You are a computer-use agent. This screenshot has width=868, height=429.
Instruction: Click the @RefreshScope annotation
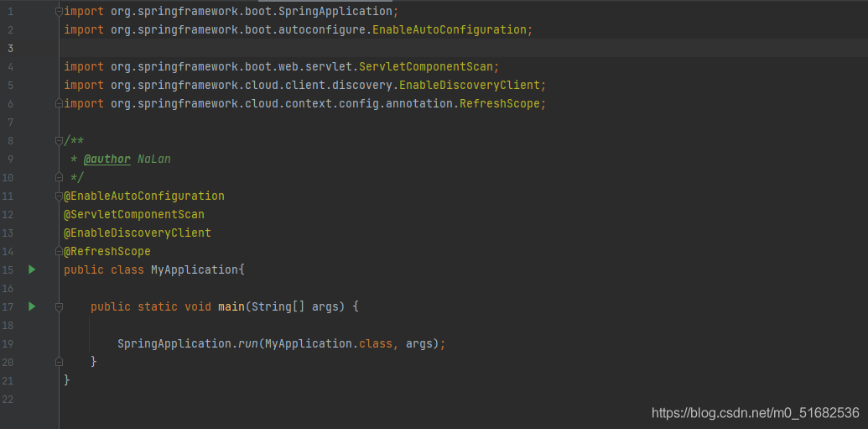pos(107,251)
